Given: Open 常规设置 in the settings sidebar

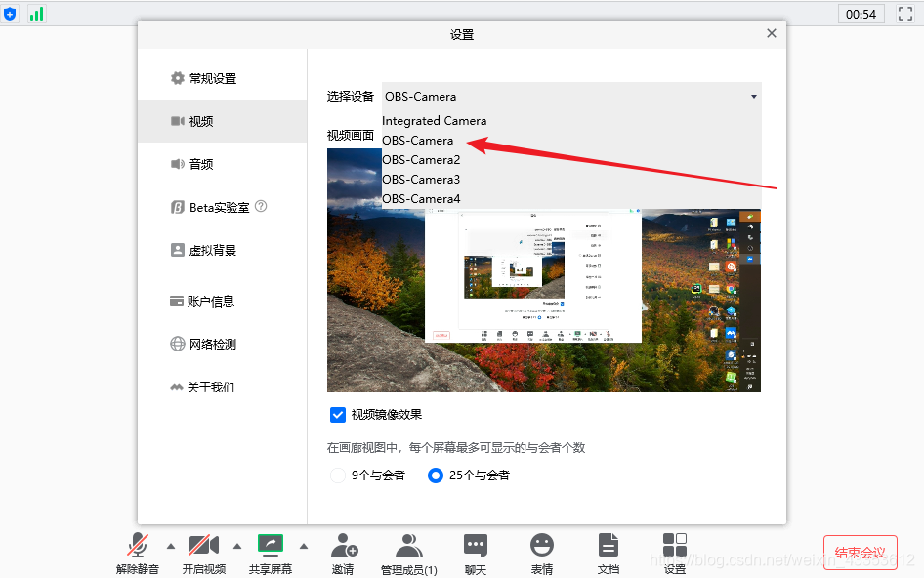Looking at the screenshot, I should tap(222, 78).
